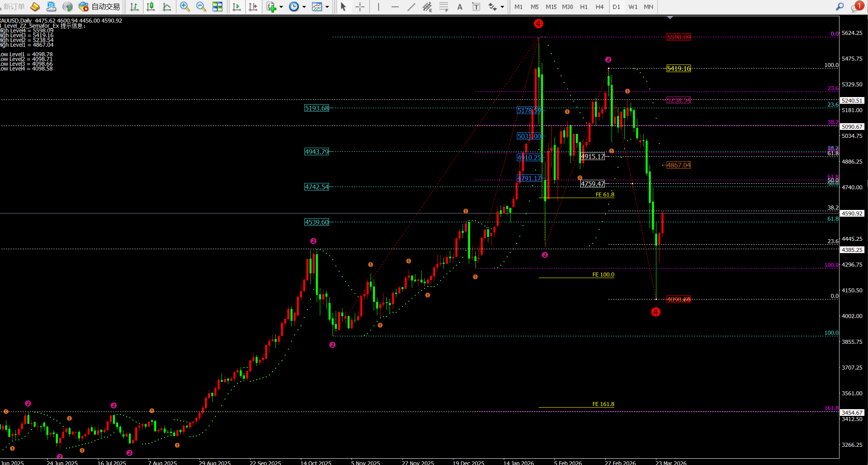
Task: Click the 5598.09 high level price label
Action: pyautogui.click(x=679, y=37)
